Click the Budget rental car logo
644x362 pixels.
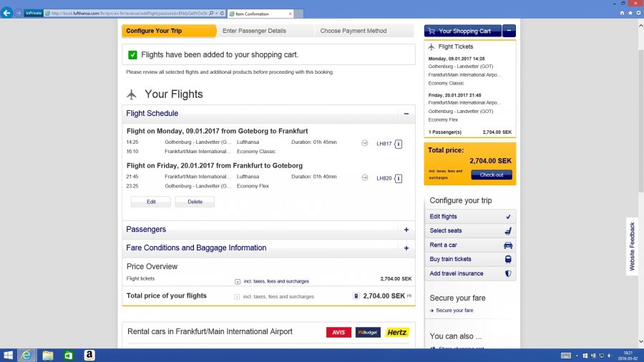click(368, 333)
